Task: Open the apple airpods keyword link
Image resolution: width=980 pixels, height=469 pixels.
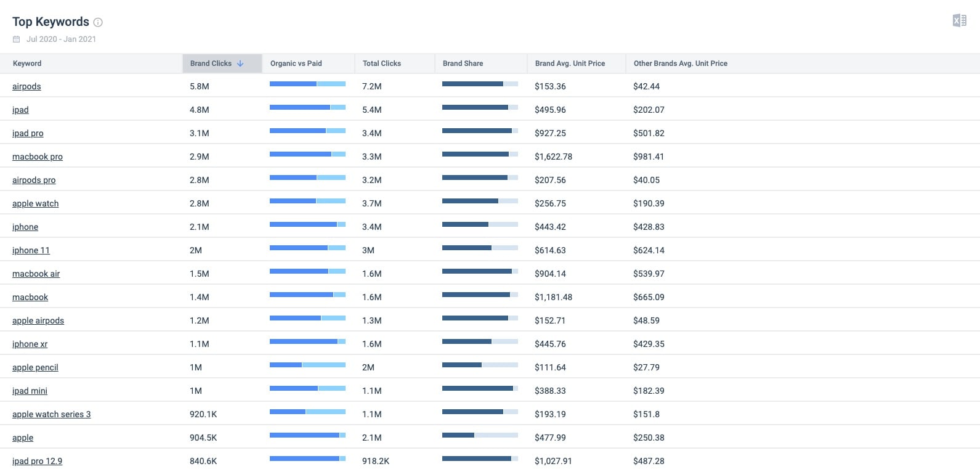Action: click(38, 320)
